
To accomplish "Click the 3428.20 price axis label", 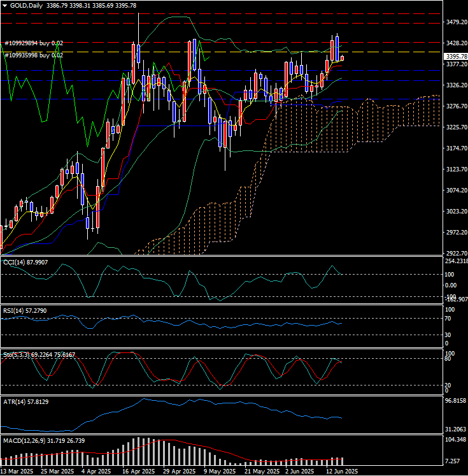I will click(x=457, y=43).
